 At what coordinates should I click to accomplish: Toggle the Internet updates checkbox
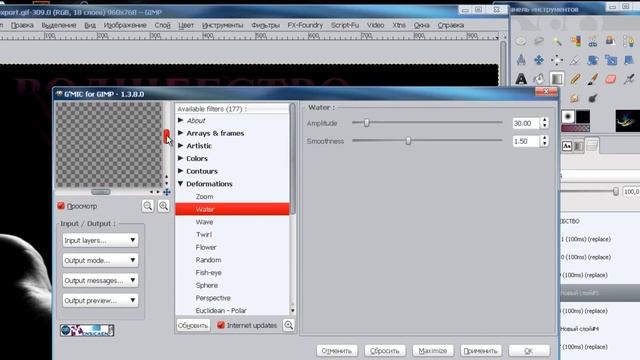[221, 325]
